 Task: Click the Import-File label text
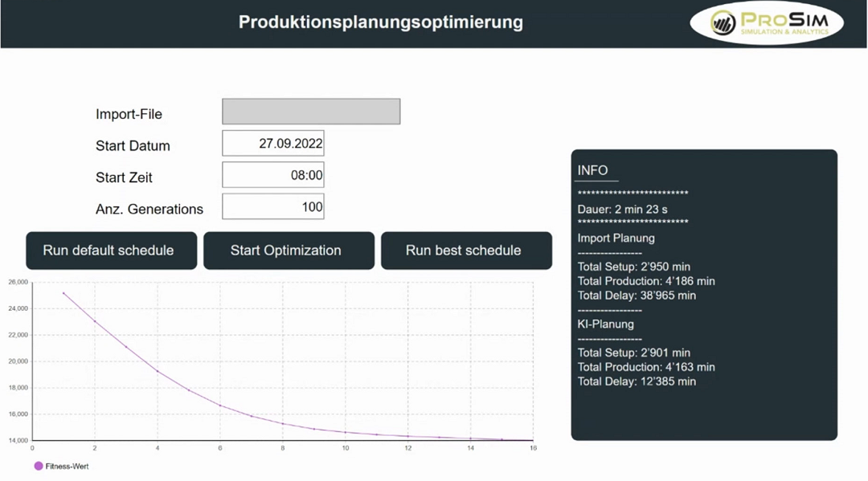[129, 115]
